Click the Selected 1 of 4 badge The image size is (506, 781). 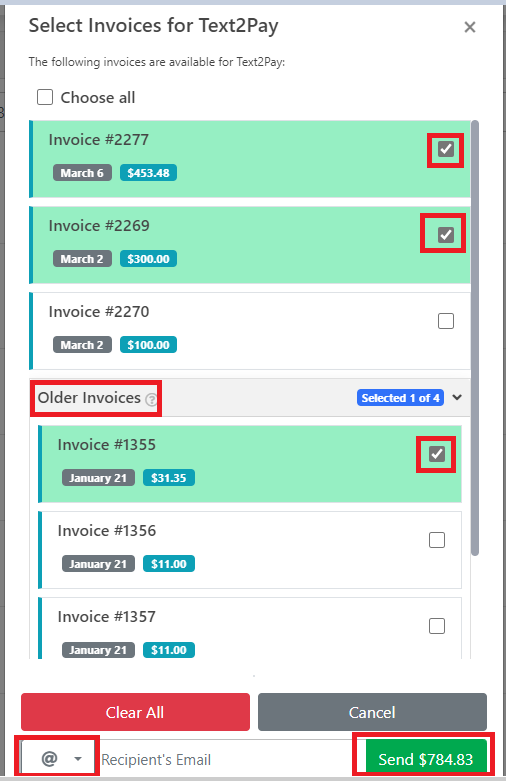tap(400, 397)
